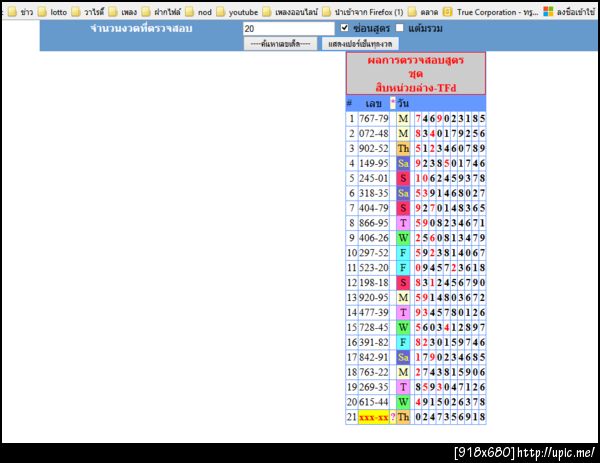Open the nod bookmark folder
The width and height of the screenshot is (600, 463).
(199, 12)
